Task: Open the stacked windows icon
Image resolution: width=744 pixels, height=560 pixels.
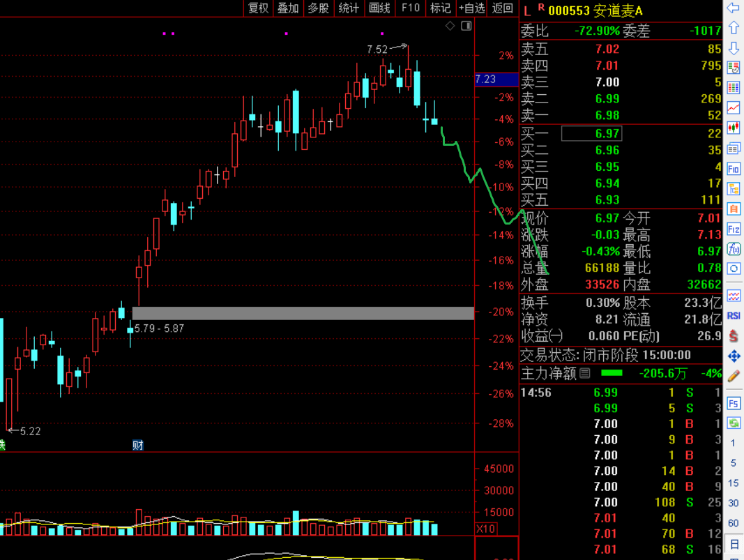Action: tap(734, 149)
